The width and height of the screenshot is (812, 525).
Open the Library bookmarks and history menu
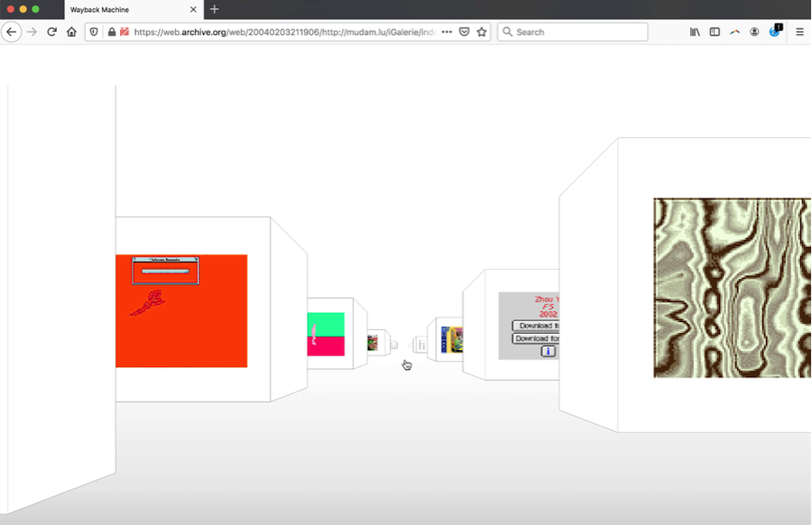[x=695, y=32]
